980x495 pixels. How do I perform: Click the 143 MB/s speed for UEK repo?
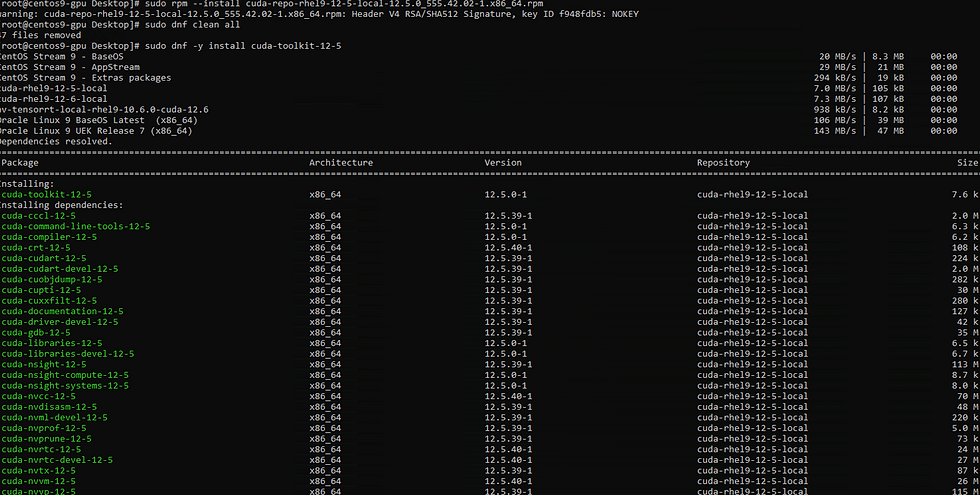[835, 131]
